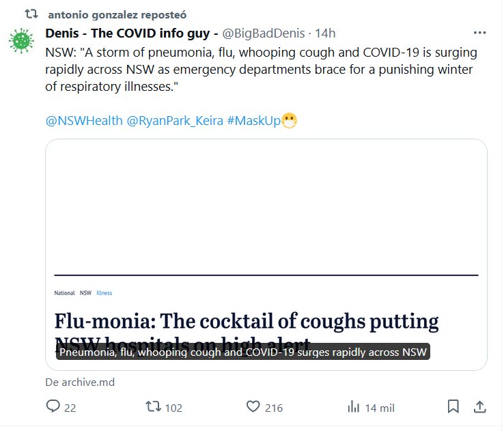Open Denis - The COVID info guy profile

click(132, 33)
